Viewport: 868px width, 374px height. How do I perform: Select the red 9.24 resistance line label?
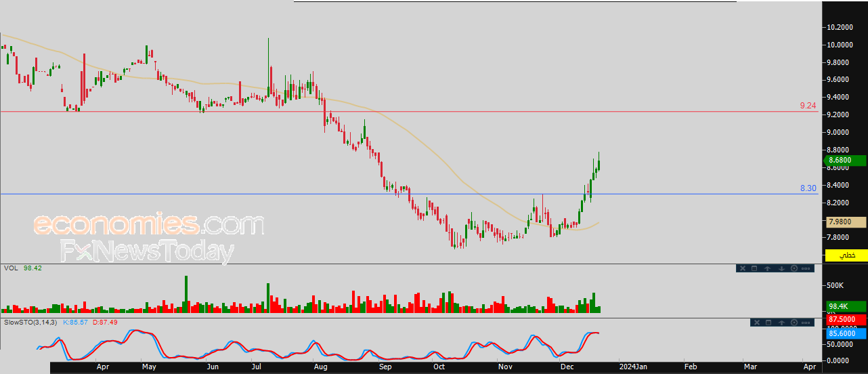pos(808,106)
